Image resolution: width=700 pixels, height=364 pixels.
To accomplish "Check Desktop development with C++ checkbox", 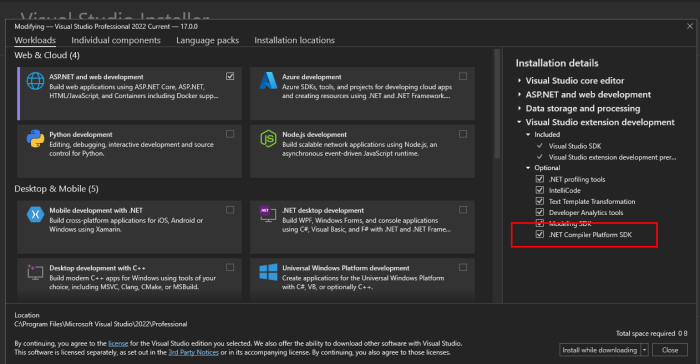I will click(230, 268).
